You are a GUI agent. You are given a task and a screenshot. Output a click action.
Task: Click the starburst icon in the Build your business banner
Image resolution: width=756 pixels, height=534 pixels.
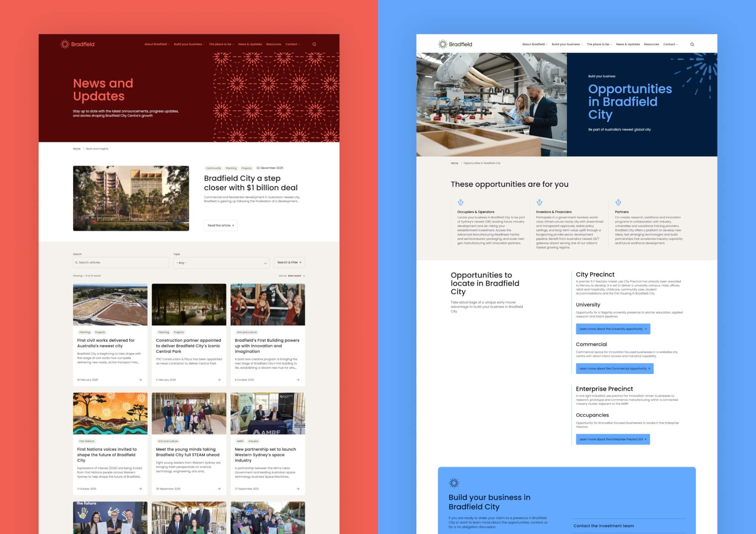[454, 483]
